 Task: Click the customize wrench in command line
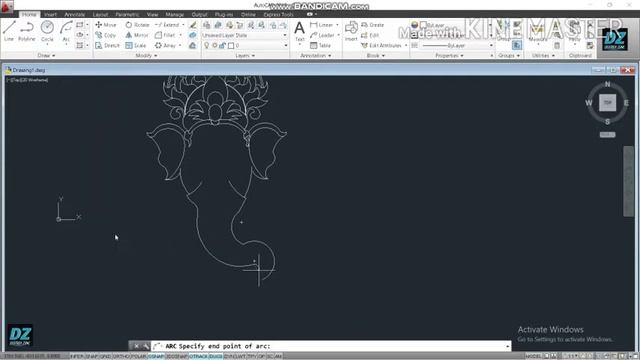point(146,346)
